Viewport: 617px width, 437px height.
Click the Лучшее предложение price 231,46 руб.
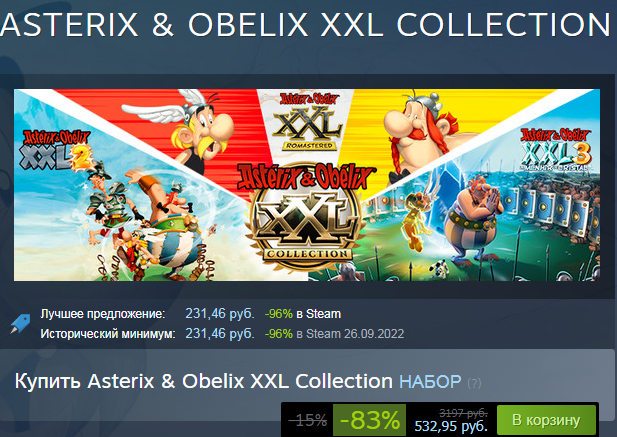point(220,314)
